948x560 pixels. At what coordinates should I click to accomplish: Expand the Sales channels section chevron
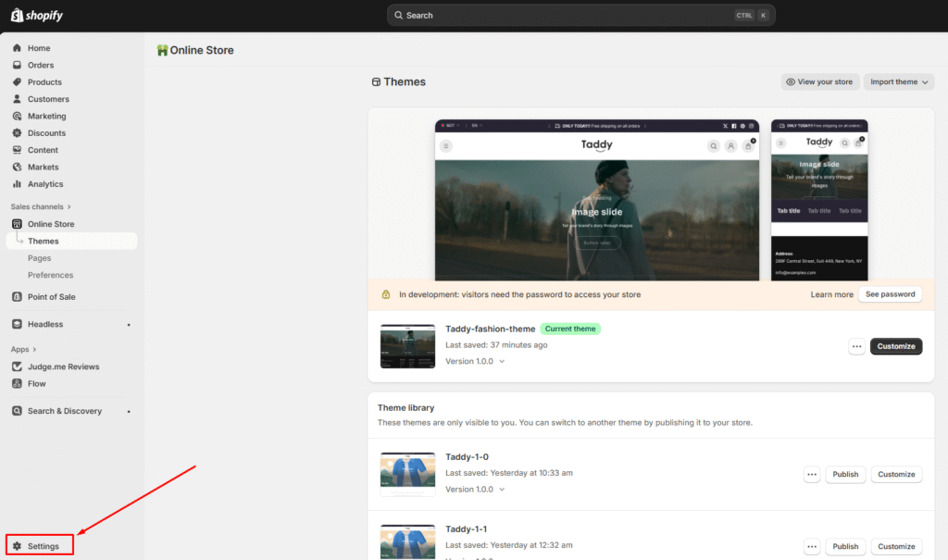[69, 206]
